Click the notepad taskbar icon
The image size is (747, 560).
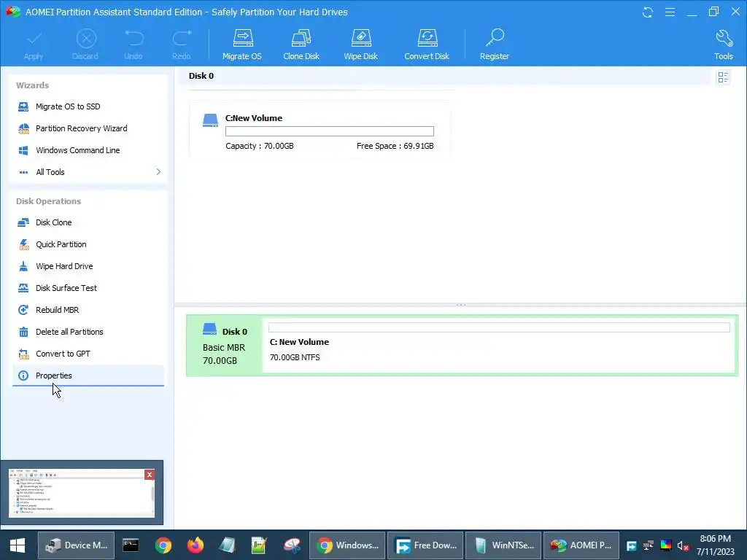click(x=228, y=545)
